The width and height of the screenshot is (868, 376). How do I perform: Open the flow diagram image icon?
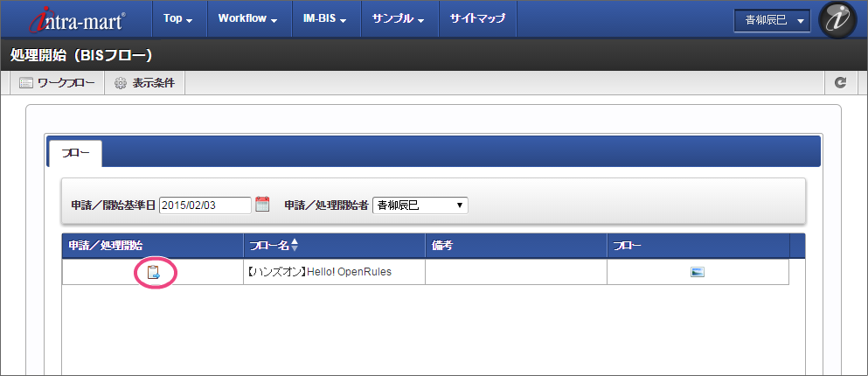pos(698,272)
